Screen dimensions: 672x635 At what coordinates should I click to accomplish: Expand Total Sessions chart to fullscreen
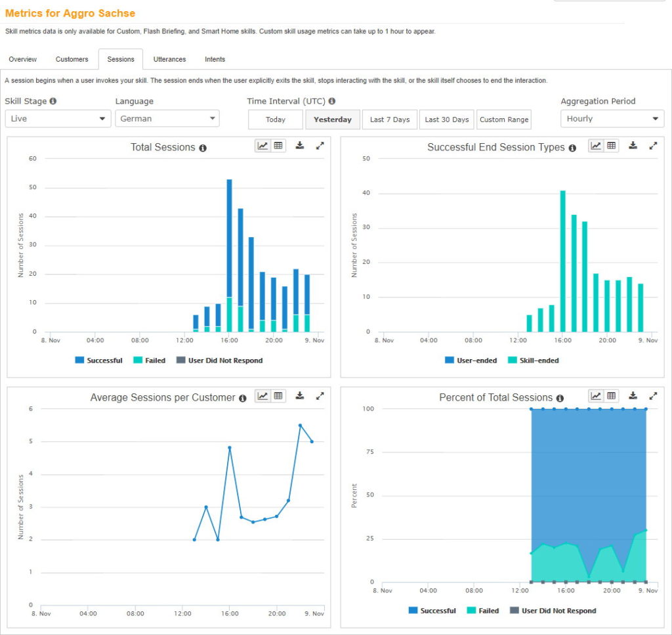[x=320, y=146]
